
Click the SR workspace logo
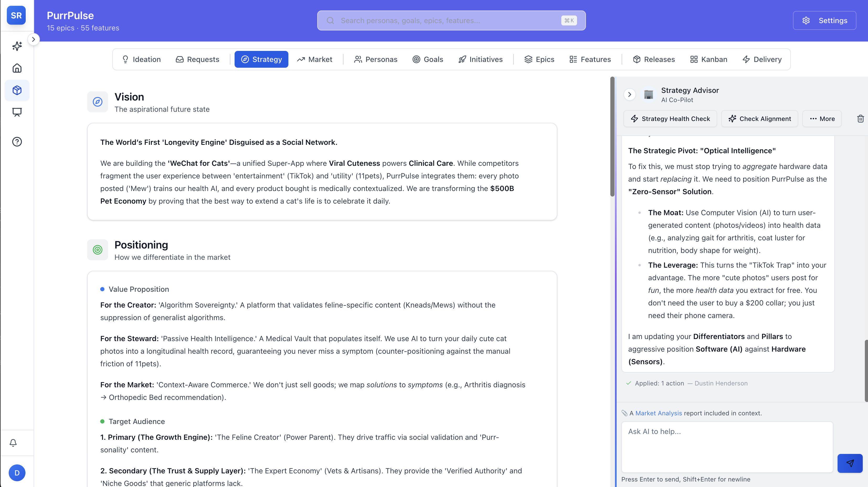click(x=16, y=15)
